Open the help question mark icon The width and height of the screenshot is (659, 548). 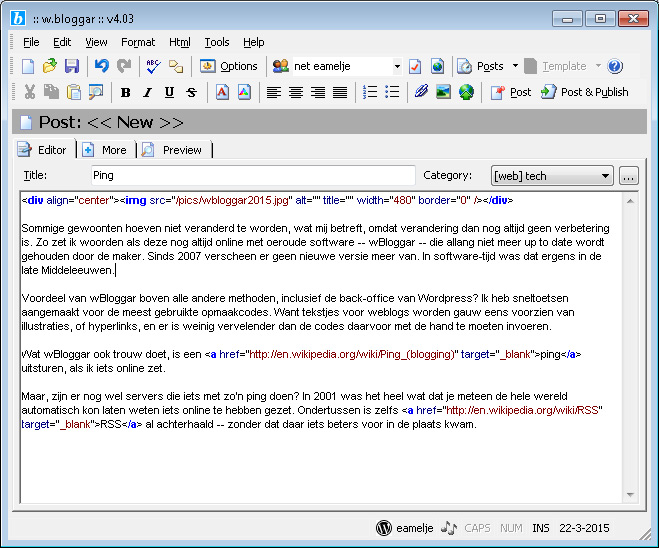[615, 66]
